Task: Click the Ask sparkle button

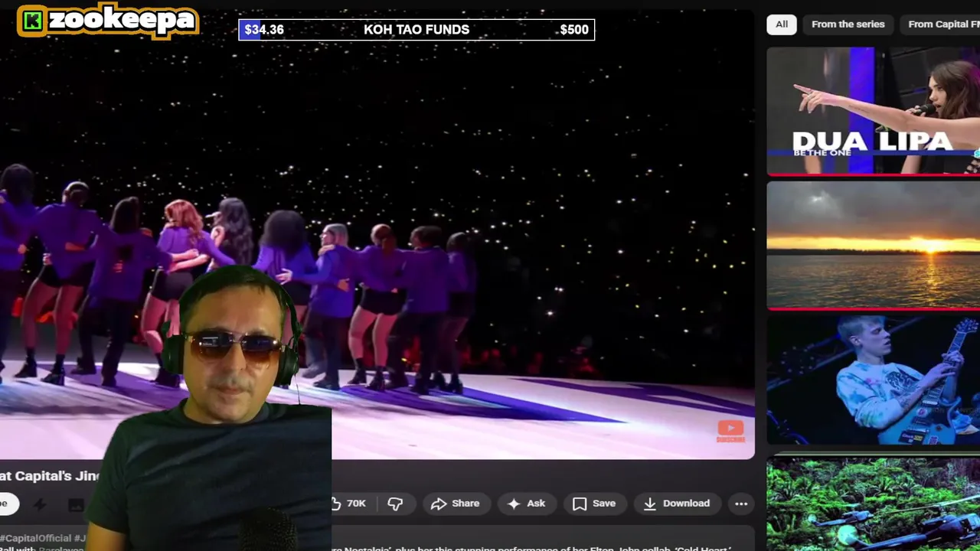Action: (x=526, y=504)
